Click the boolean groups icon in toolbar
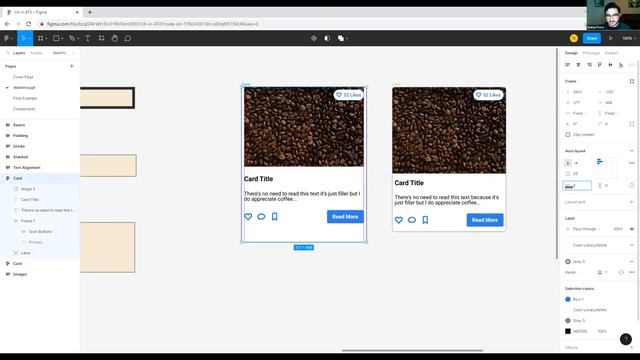Viewport: 640px width, 360px height. point(341,38)
